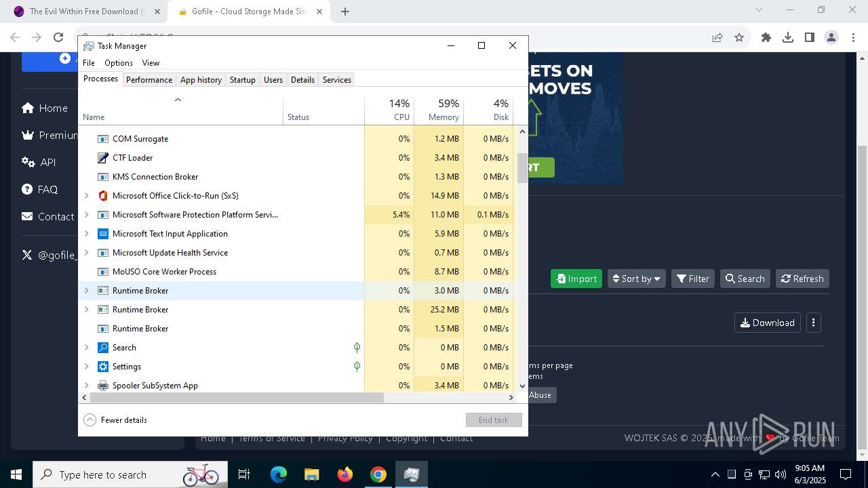Open the Gofile Home sidebar link
This screenshot has height=488, width=868.
pos(45,108)
